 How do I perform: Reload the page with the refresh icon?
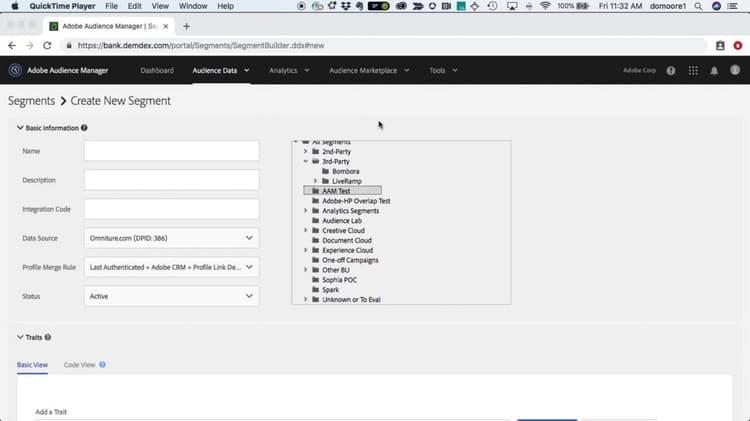pyautogui.click(x=47, y=45)
